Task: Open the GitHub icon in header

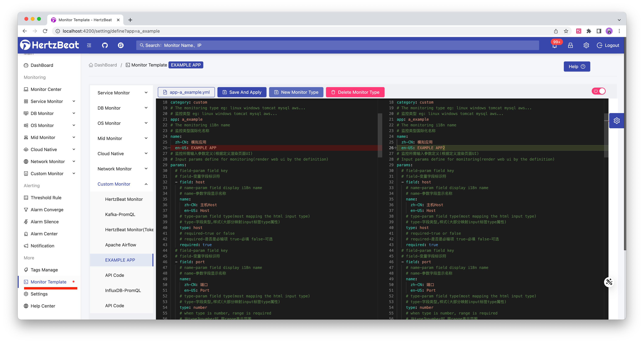Action: (105, 45)
